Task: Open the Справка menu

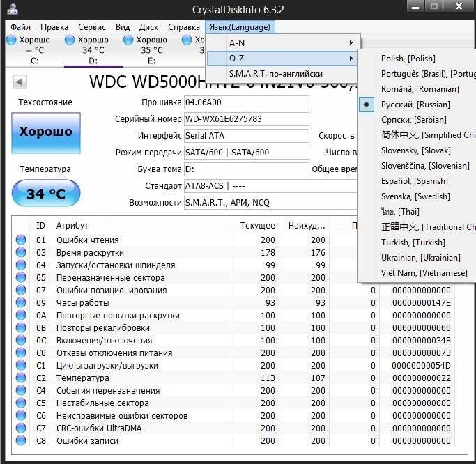Action: click(x=184, y=27)
